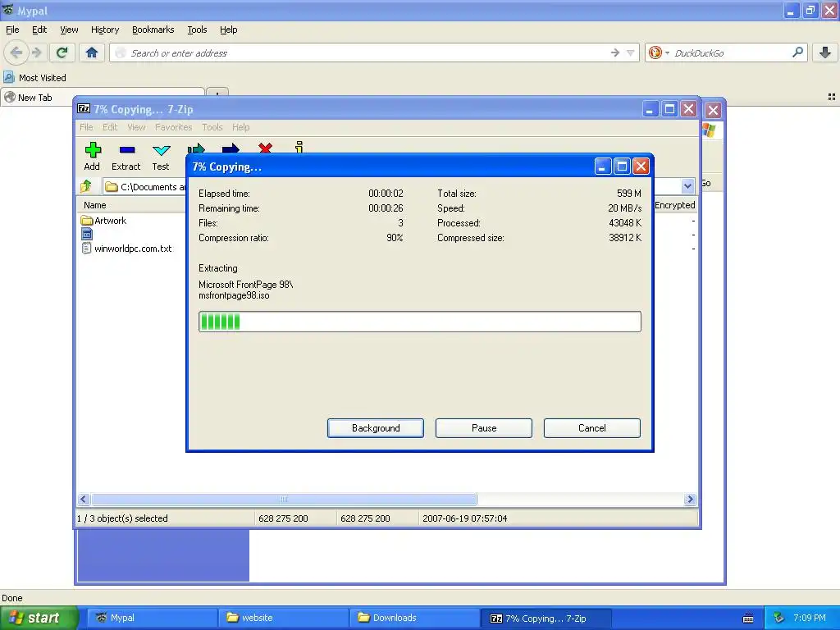Viewport: 840px width, 630px height.
Task: Open the tab groups grid icon in Mypal
Action: coord(832,97)
